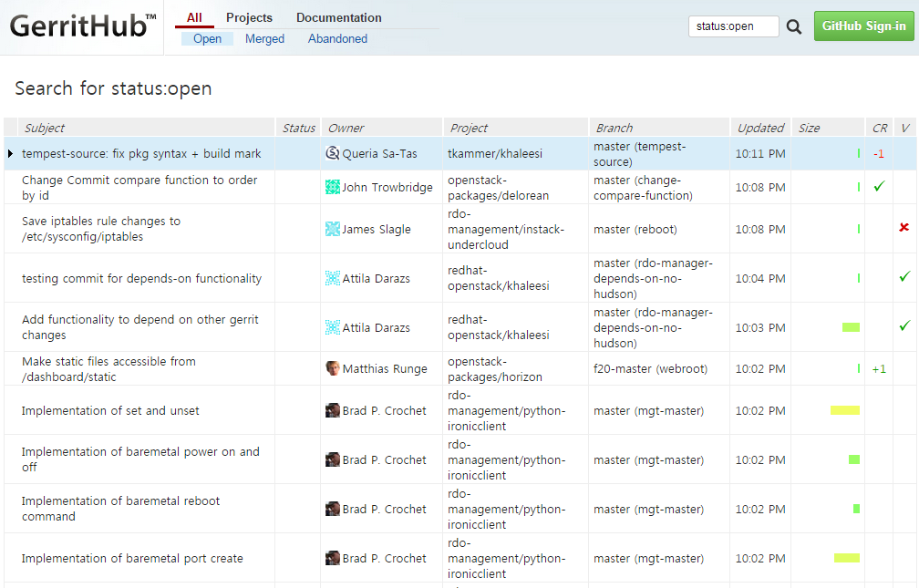Open 'tempest-source: fix pkg syntax + build mark' change

141,153
